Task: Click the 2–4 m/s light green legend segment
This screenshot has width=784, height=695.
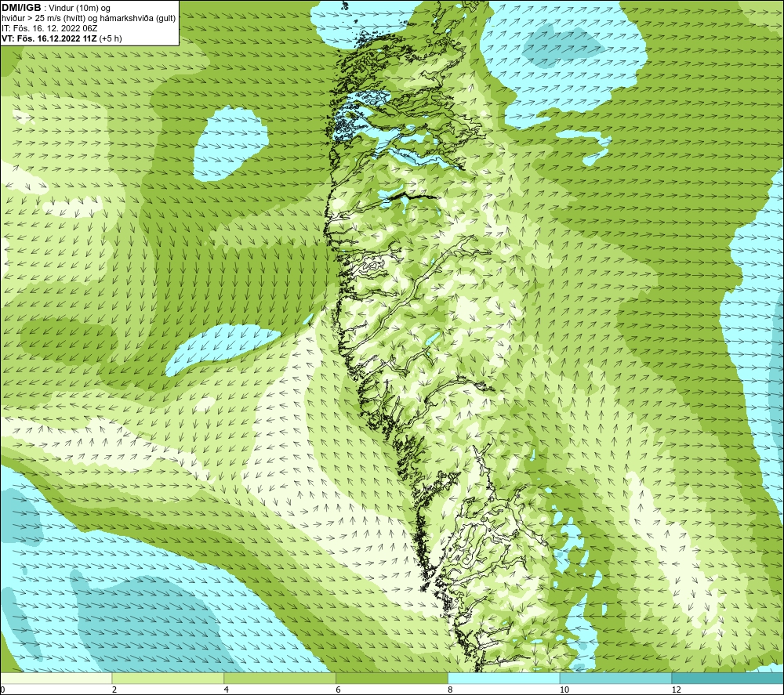Action: pos(168,679)
